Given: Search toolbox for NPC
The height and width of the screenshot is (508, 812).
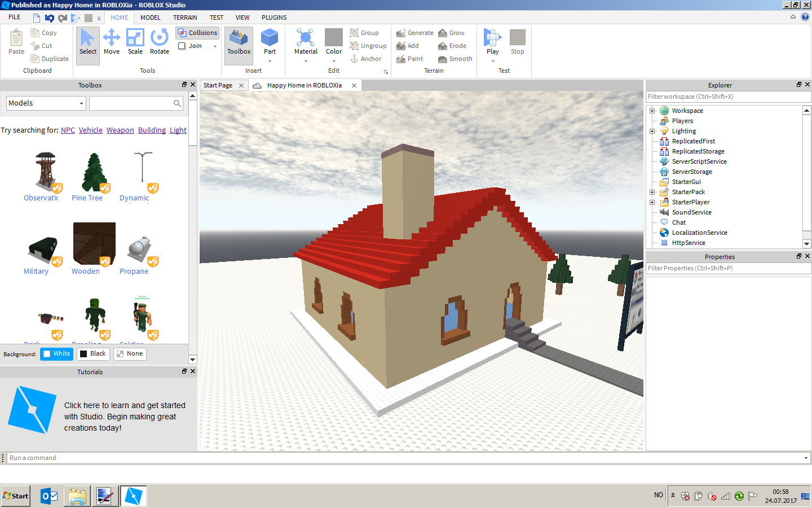Looking at the screenshot, I should (x=68, y=130).
